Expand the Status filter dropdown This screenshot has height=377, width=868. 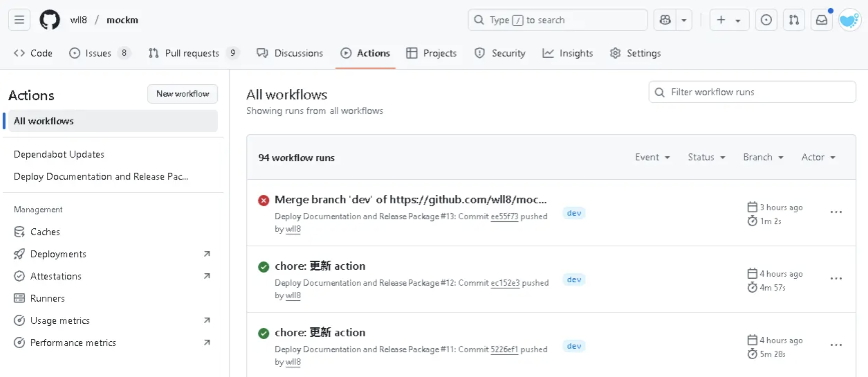(706, 157)
